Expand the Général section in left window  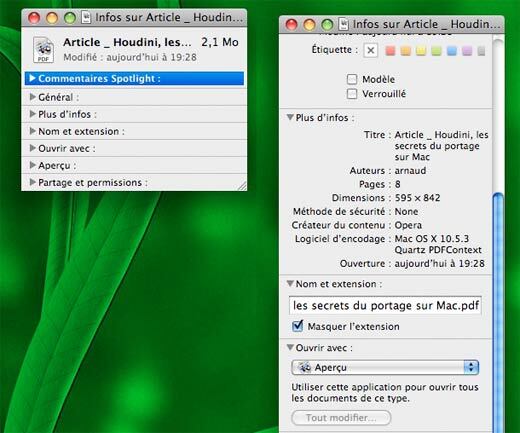click(33, 97)
